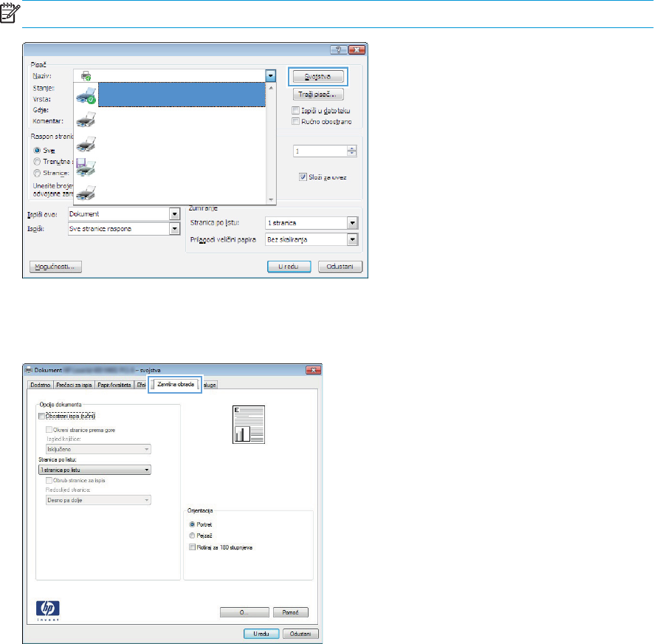Confirm print dialog with U redu
Screen dimensions: 654x644
pyautogui.click(x=289, y=267)
